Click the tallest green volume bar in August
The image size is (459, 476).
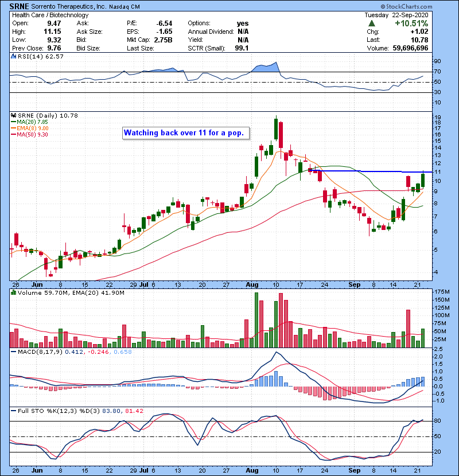click(x=256, y=320)
